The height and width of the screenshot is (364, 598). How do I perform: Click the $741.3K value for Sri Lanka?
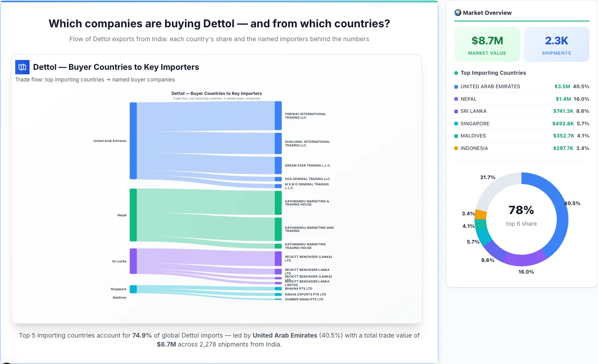point(563,111)
